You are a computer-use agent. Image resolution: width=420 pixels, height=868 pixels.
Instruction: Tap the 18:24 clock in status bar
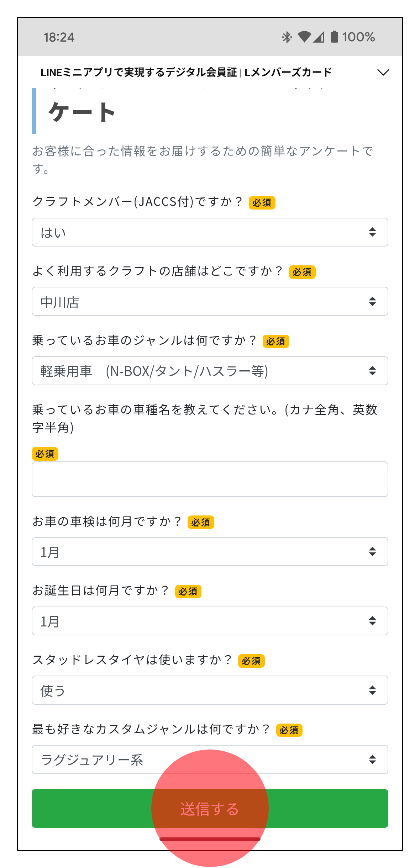[x=59, y=37]
